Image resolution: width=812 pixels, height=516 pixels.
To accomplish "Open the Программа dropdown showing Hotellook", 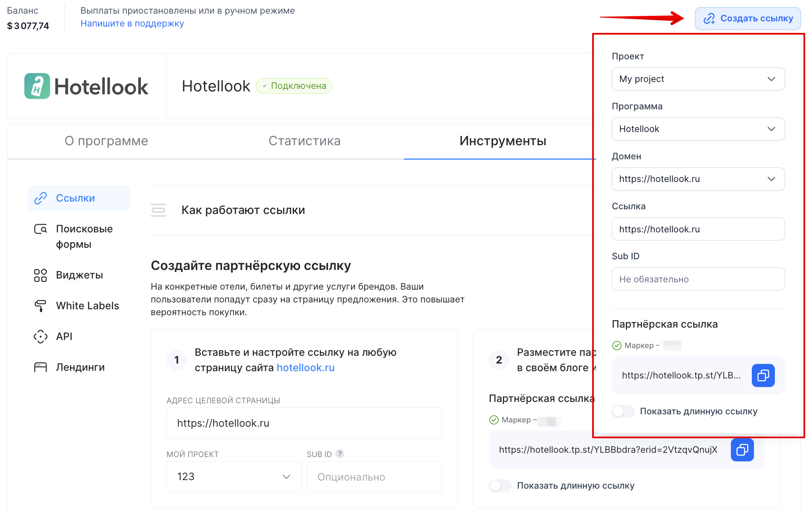I will coord(698,129).
